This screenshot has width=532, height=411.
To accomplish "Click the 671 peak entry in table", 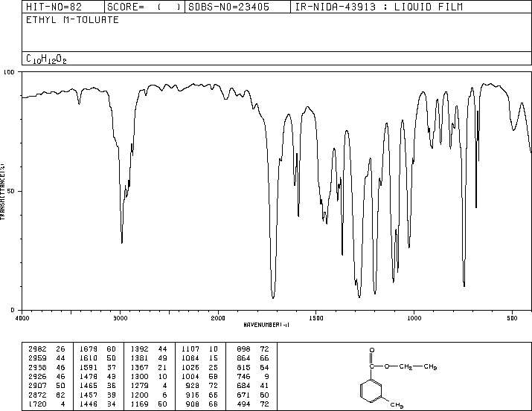I will (x=243, y=395).
